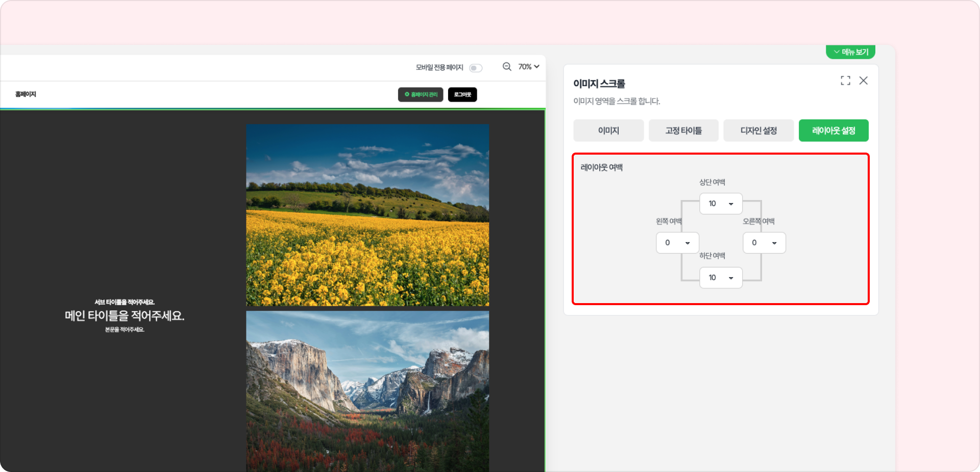980x472 pixels.
Task: Toggle the 모바일 전용 페이지 switch
Action: point(476,68)
